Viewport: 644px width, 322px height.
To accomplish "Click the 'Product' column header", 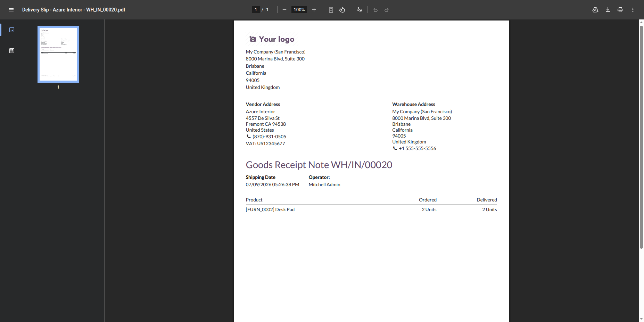I will click(x=254, y=200).
